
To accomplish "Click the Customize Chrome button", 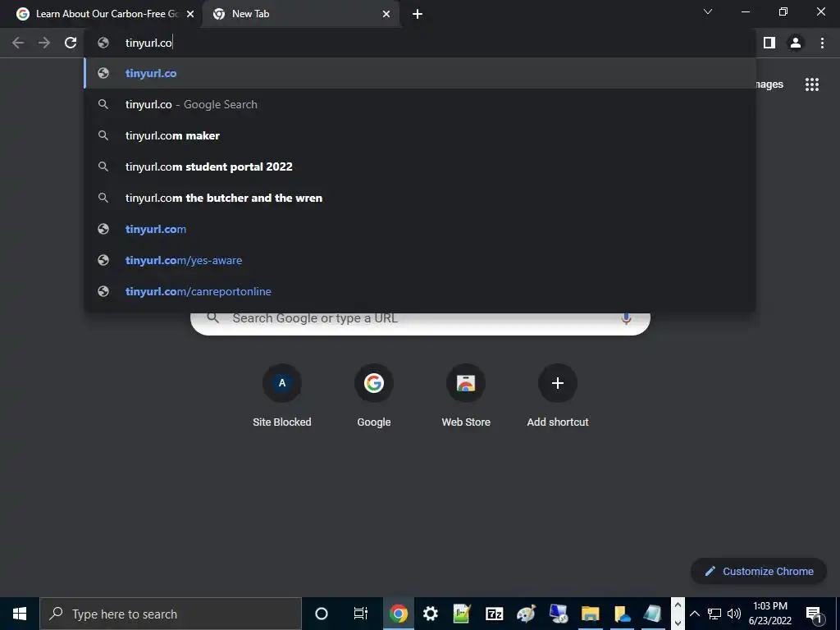I will pos(759,571).
